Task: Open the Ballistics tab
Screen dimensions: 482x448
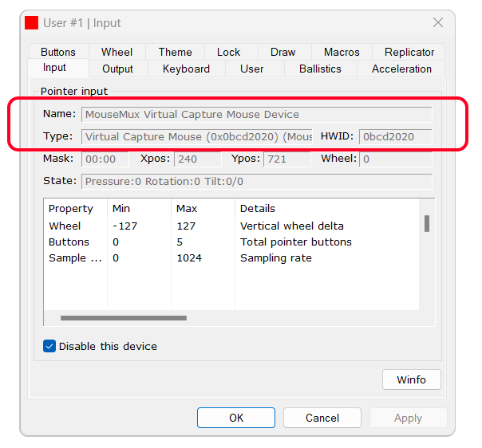Action: 320,69
